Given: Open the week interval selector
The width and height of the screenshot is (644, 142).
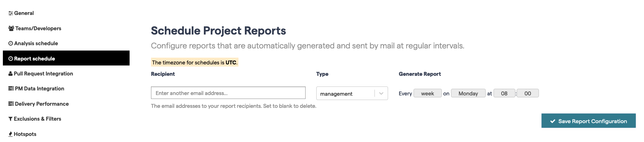Looking at the screenshot, I should pos(428,93).
